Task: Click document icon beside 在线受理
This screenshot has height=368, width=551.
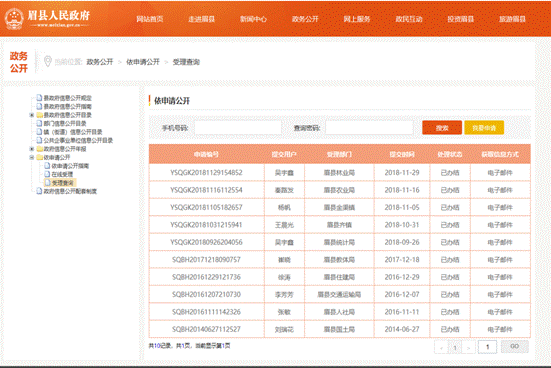Action: tap(47, 174)
